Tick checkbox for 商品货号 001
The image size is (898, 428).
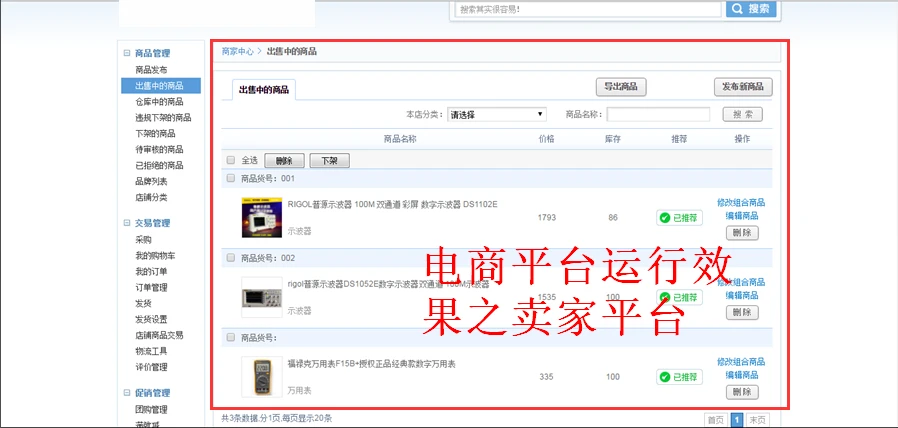pyautogui.click(x=231, y=178)
